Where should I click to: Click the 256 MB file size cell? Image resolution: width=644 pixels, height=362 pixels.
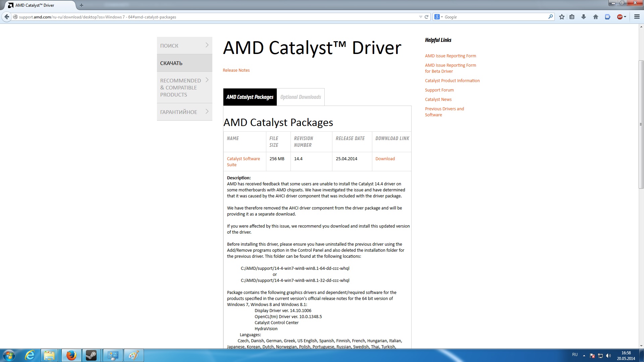point(278,162)
